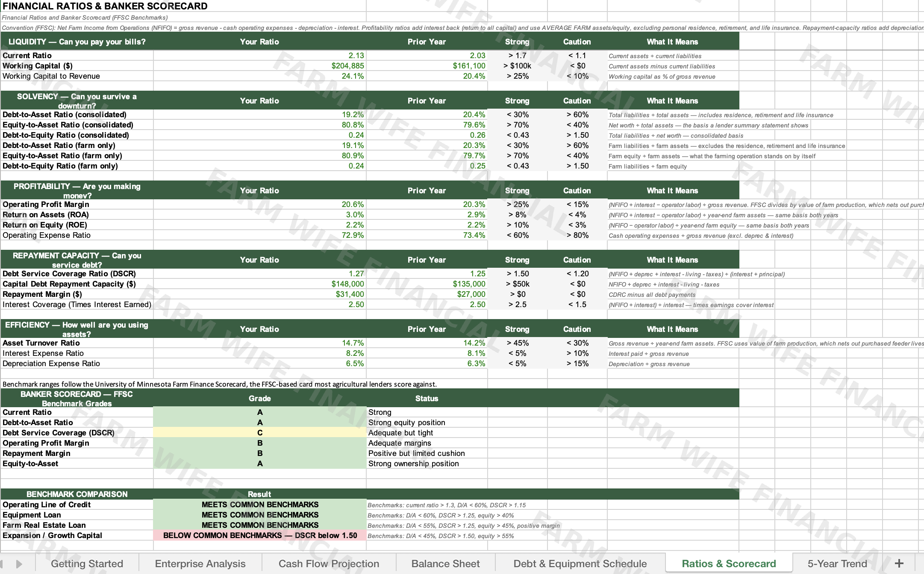This screenshot has width=924, height=574.
Task: Open the 5-Year Trend tab
Action: (837, 563)
